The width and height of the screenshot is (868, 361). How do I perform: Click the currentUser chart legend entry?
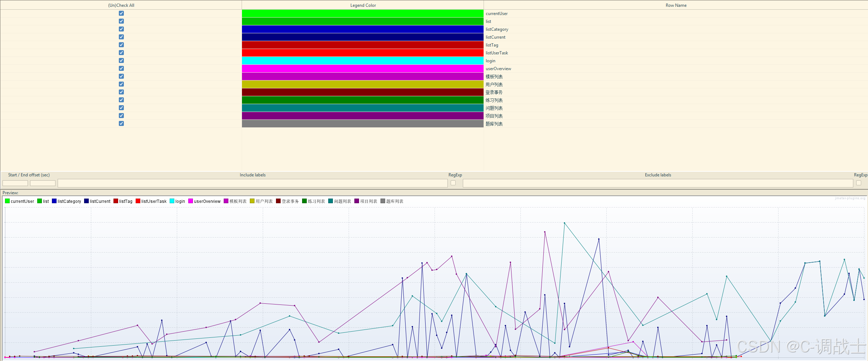tap(20, 201)
